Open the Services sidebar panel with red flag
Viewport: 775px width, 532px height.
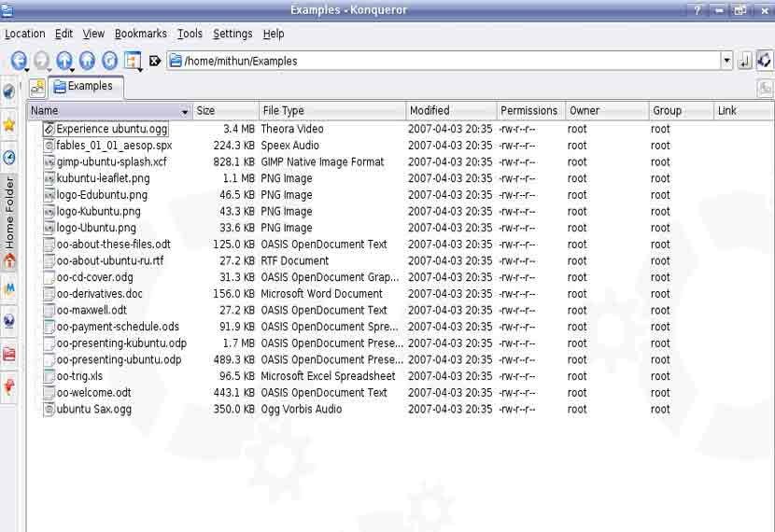(x=9, y=386)
